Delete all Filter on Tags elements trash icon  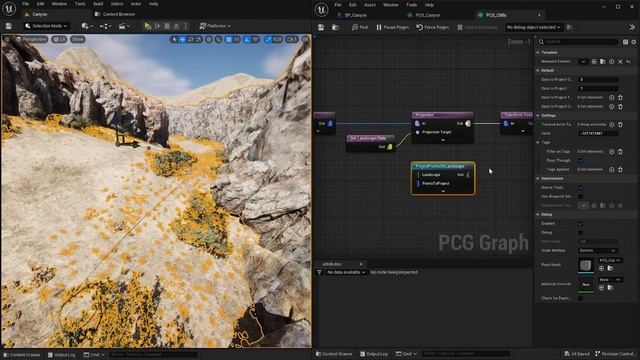coord(620,151)
